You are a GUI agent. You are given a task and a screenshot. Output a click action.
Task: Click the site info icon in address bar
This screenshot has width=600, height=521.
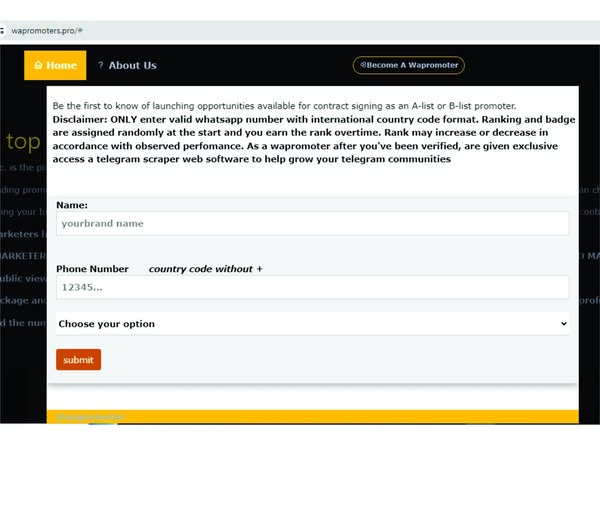(3, 31)
